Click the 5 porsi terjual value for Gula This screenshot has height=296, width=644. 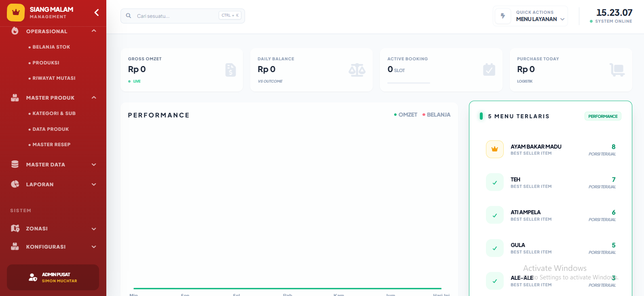tap(614, 245)
